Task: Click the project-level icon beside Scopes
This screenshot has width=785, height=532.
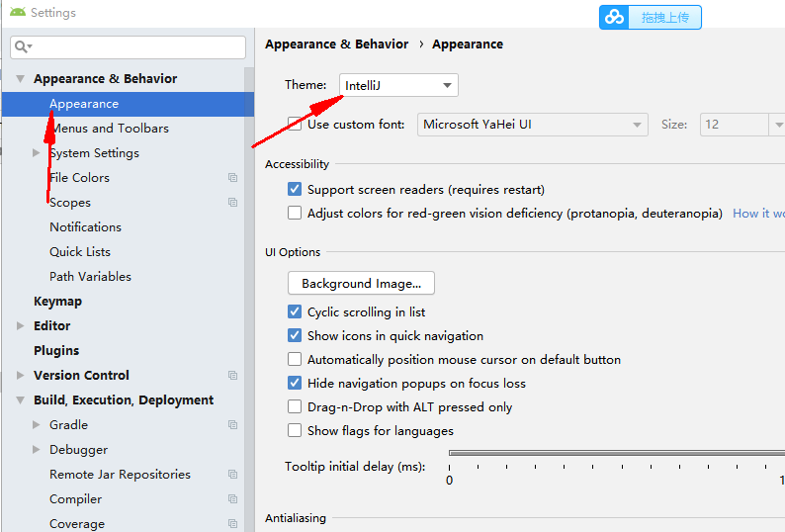Action: (x=232, y=202)
